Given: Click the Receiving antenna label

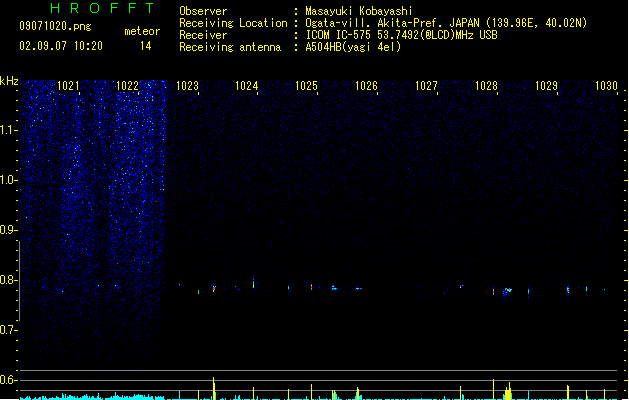Looking at the screenshot, I should 230,47.
